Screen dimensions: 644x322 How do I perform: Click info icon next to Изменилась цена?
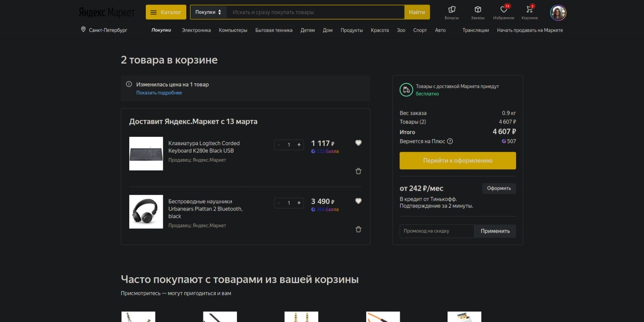click(x=129, y=84)
